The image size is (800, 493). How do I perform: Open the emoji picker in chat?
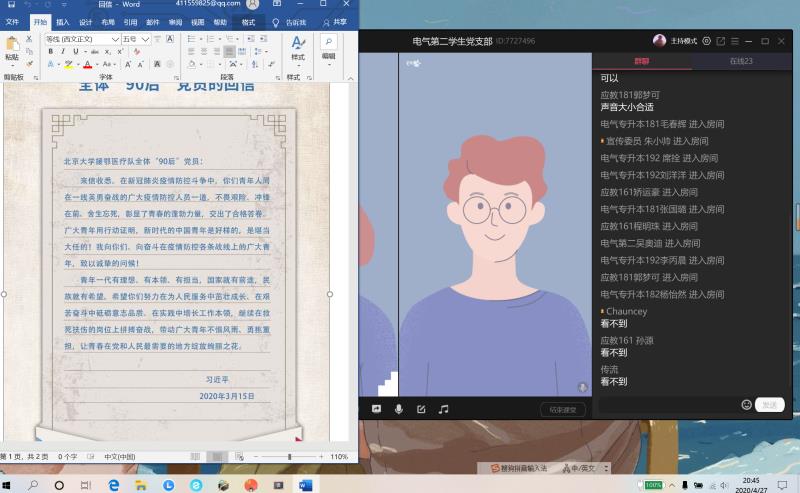coord(746,405)
